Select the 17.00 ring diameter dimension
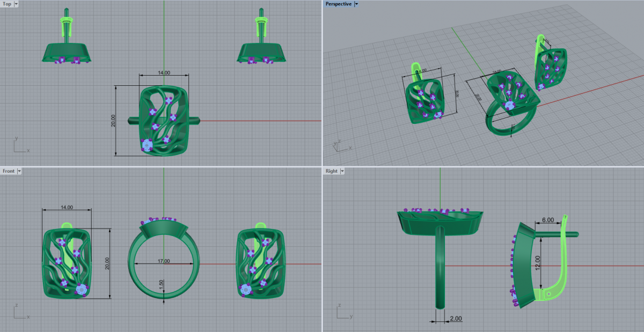 coord(164,261)
